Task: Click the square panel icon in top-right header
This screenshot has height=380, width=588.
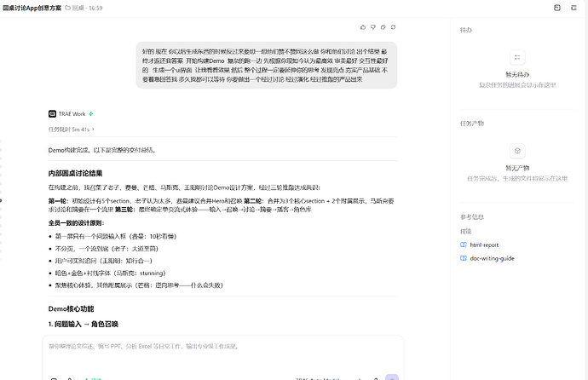Action: (x=556, y=8)
